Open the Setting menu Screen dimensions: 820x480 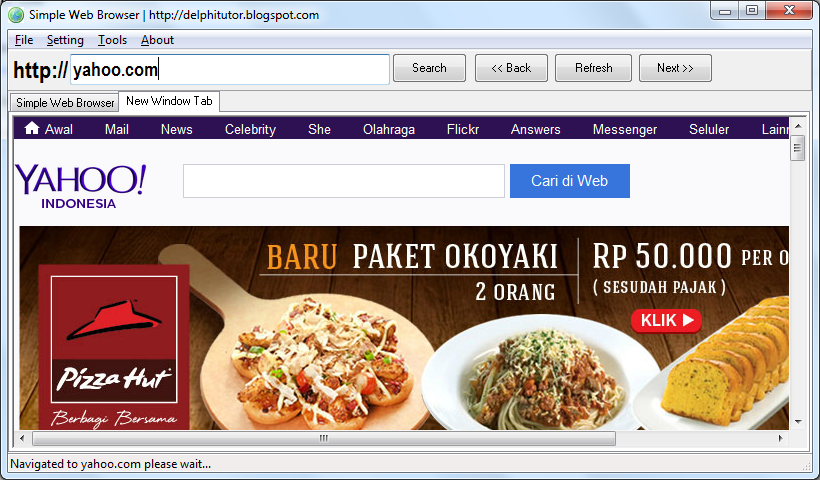pyautogui.click(x=65, y=40)
